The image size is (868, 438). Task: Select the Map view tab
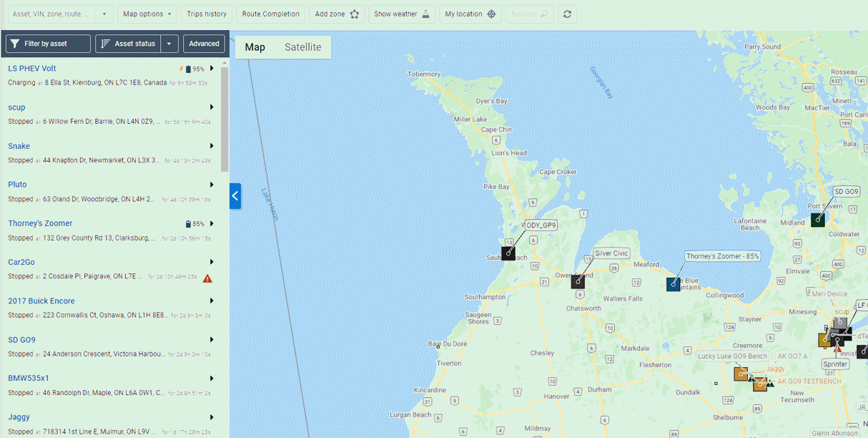255,47
